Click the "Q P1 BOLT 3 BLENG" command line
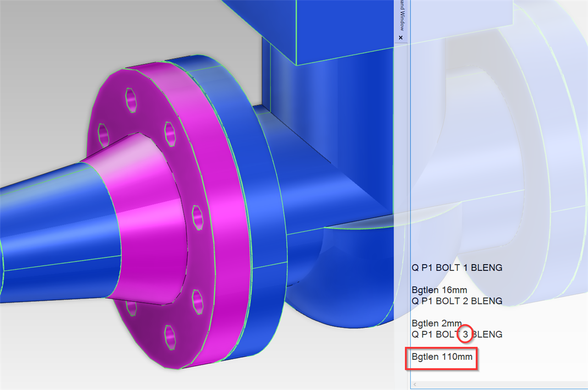The image size is (588, 390). point(457,334)
